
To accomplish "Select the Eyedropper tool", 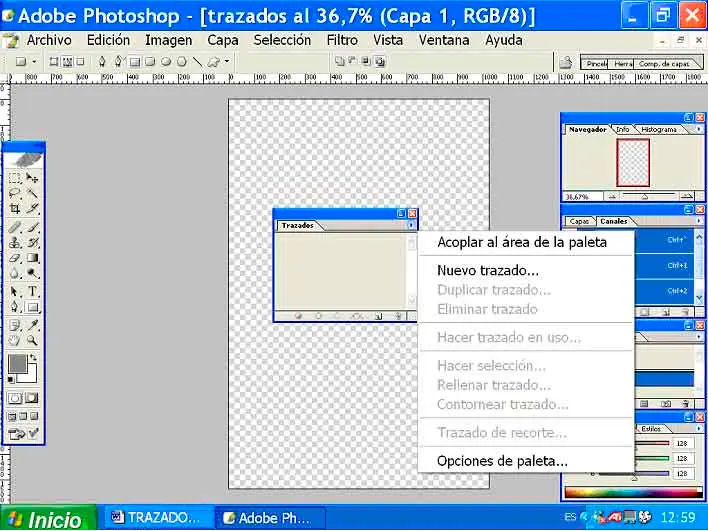I will (32, 325).
